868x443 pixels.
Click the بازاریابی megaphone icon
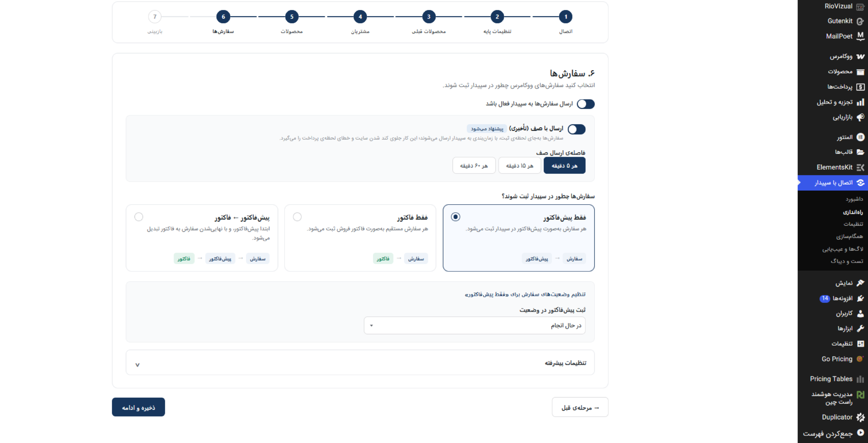pyautogui.click(x=860, y=117)
